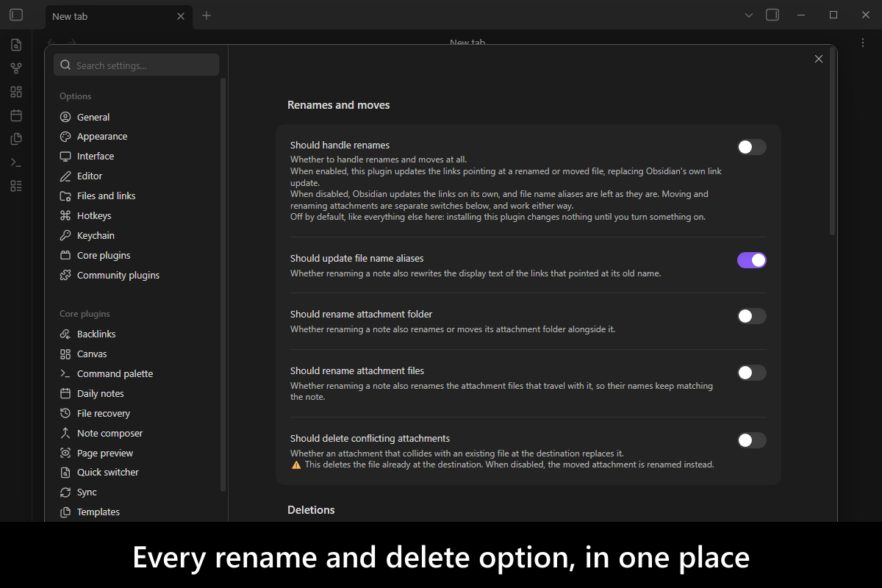Click the bottom-most left ribbon icon
Screen dimensions: 882x588
click(16, 186)
